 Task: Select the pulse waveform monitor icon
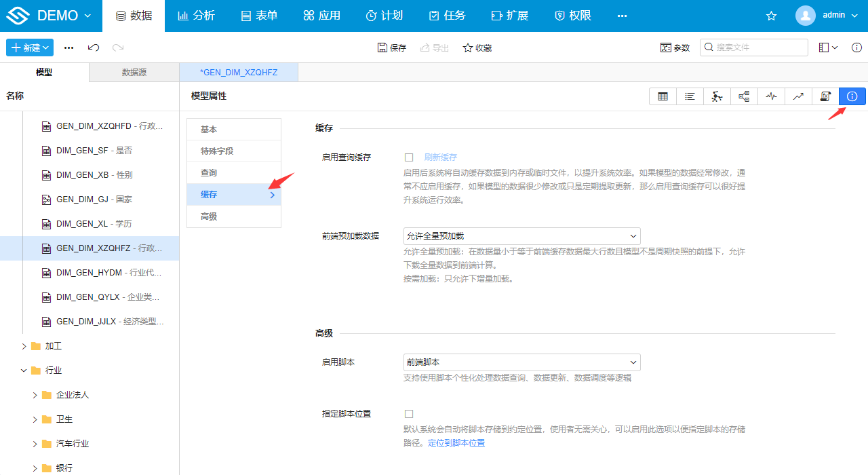tap(771, 96)
